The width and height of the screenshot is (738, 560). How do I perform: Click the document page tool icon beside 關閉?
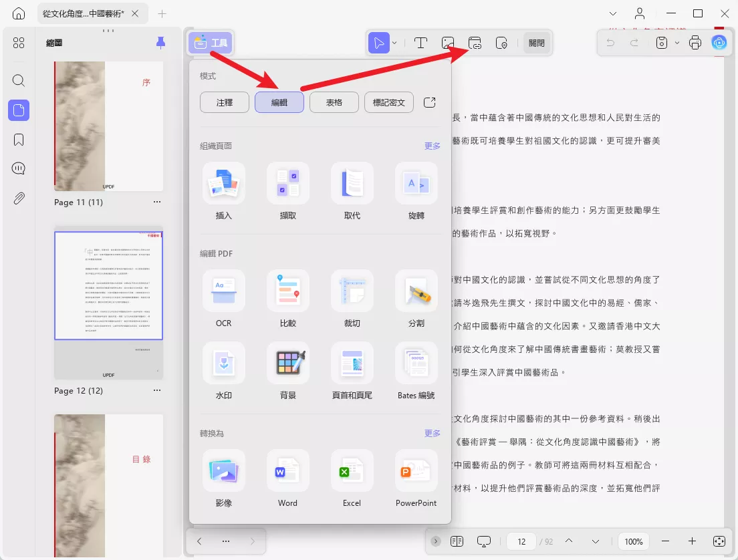pos(501,43)
